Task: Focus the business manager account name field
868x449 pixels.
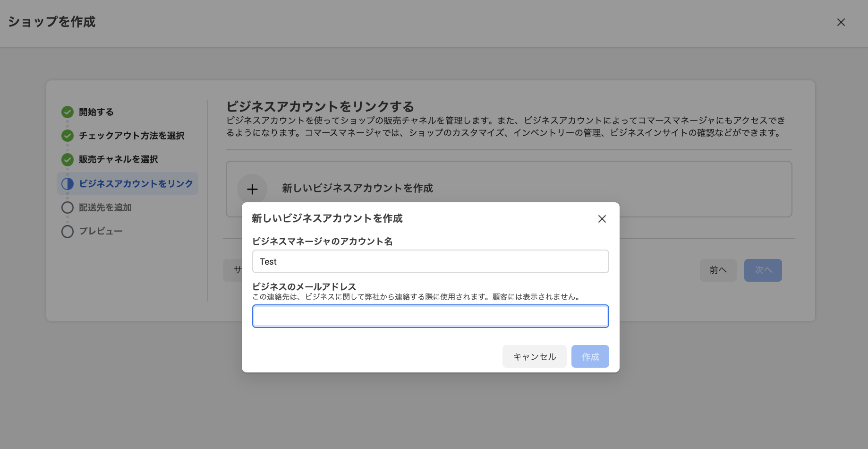Action: click(x=430, y=261)
